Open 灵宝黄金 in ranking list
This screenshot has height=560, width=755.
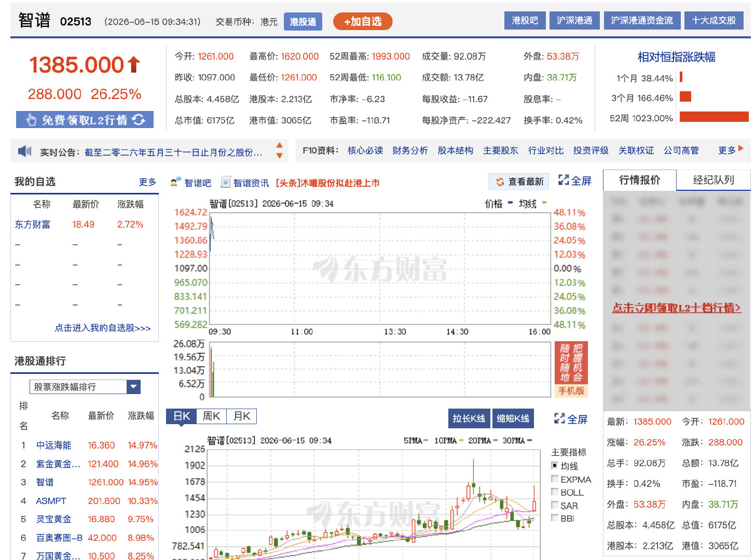54,519
